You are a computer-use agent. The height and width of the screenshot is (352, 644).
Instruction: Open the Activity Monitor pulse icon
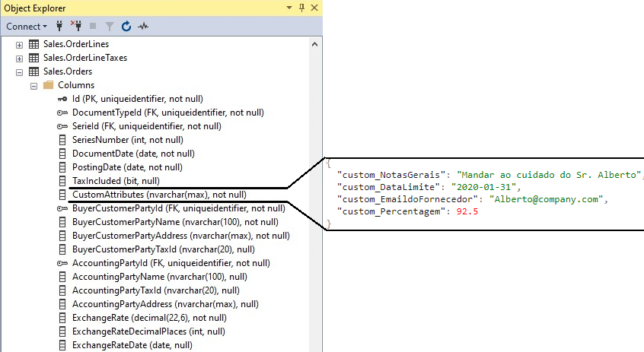click(x=143, y=27)
